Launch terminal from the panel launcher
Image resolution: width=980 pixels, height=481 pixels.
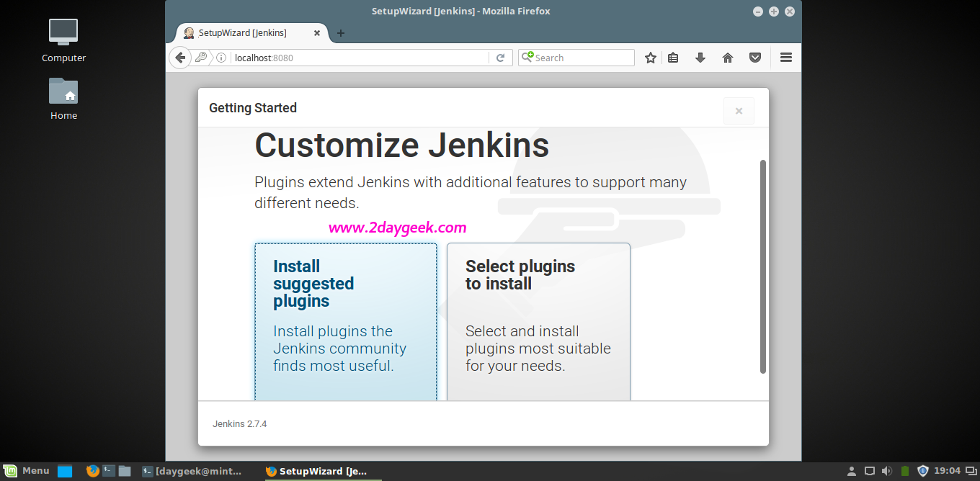[109, 471]
